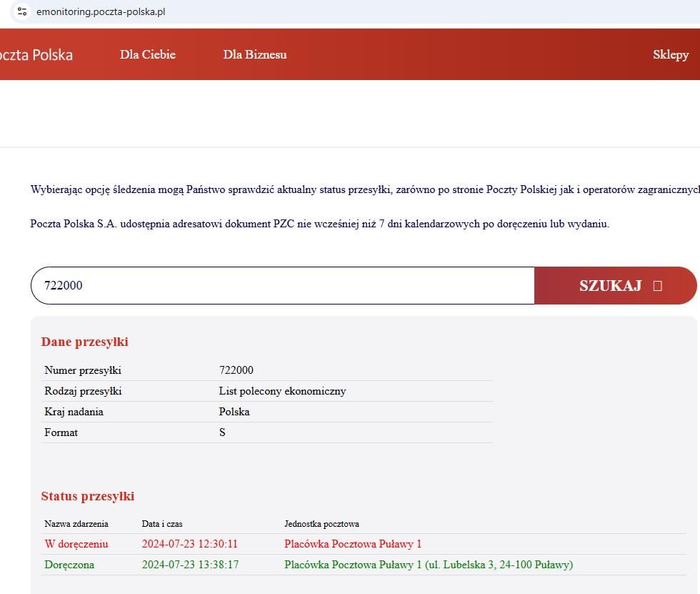The image size is (700, 594).
Task: Click the 2024-07-23 13:38:17 timestamp
Action: click(x=190, y=565)
